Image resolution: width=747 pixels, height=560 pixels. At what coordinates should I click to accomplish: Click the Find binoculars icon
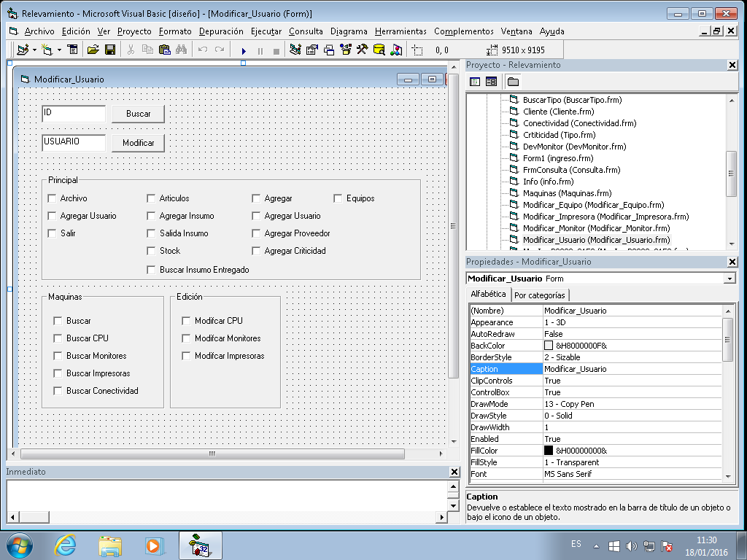click(x=181, y=50)
